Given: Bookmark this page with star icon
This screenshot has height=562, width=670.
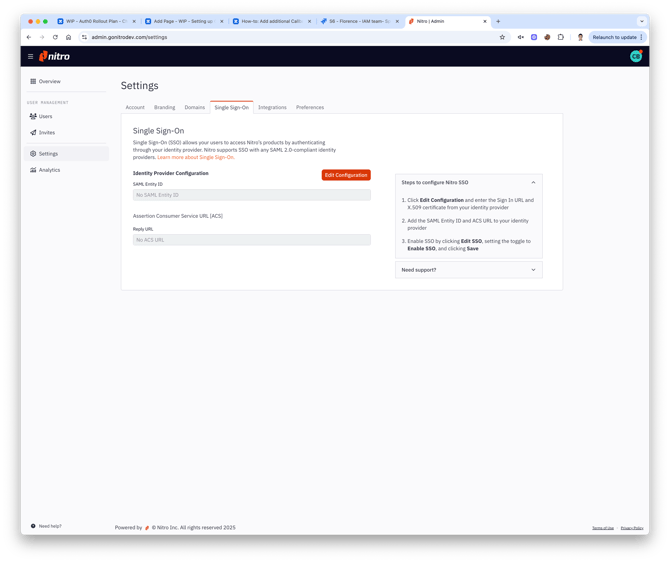Looking at the screenshot, I should pyautogui.click(x=503, y=37).
